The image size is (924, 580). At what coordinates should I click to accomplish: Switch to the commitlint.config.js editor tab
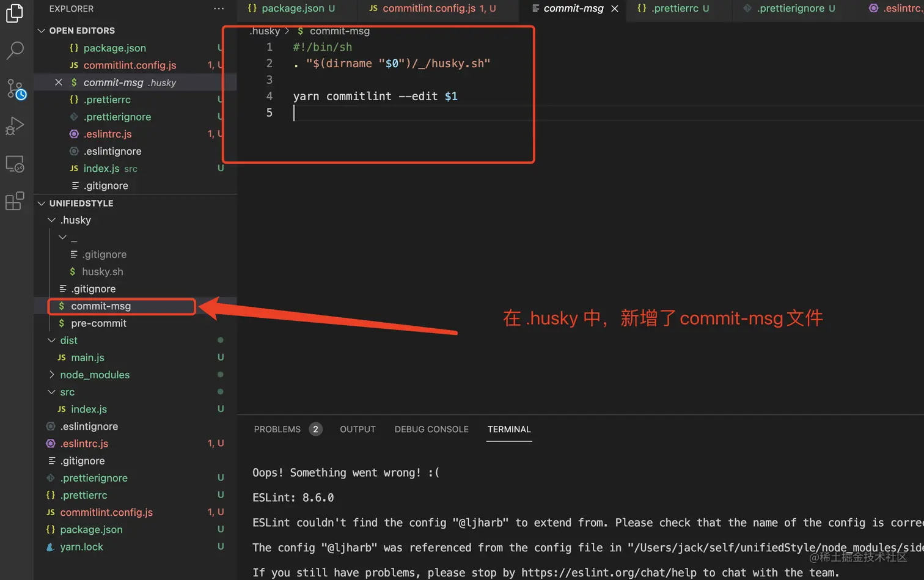(x=433, y=9)
